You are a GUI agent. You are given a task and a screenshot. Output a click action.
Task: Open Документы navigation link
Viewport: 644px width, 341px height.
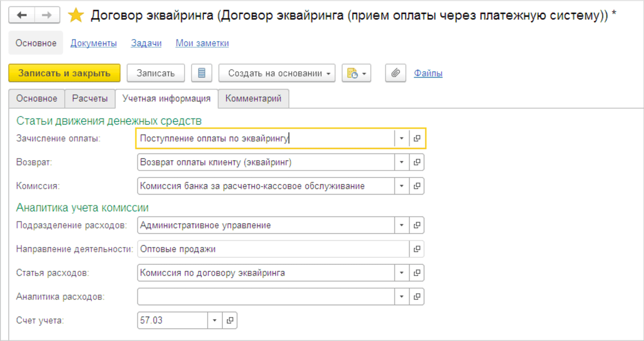click(x=94, y=43)
